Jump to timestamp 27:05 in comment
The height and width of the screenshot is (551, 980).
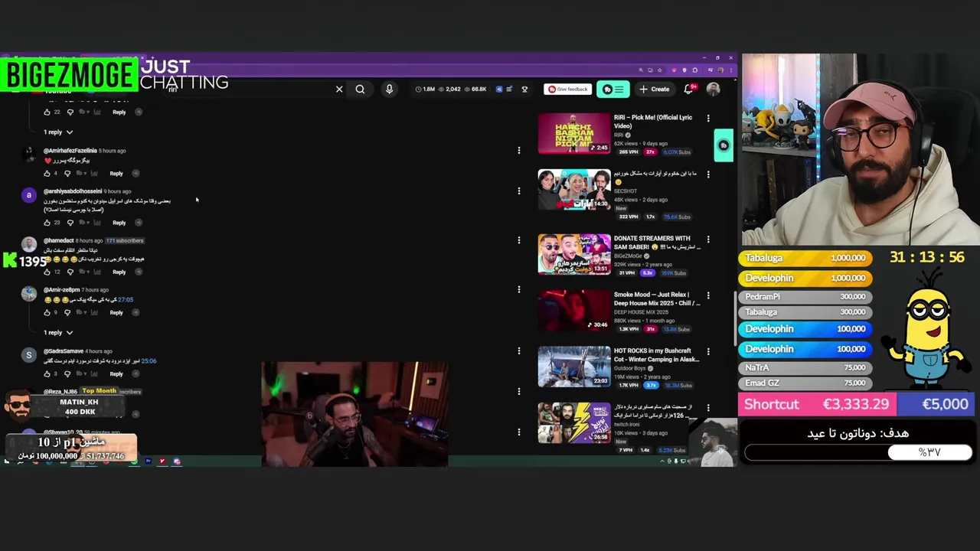click(x=125, y=300)
